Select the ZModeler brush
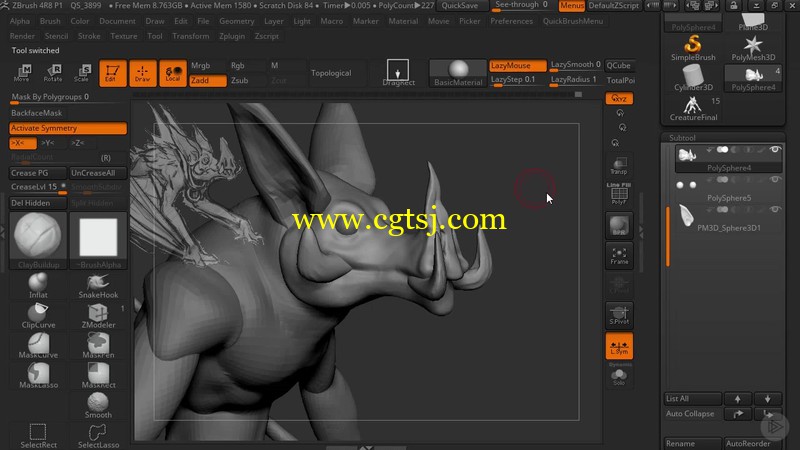800x450 pixels. (x=98, y=315)
